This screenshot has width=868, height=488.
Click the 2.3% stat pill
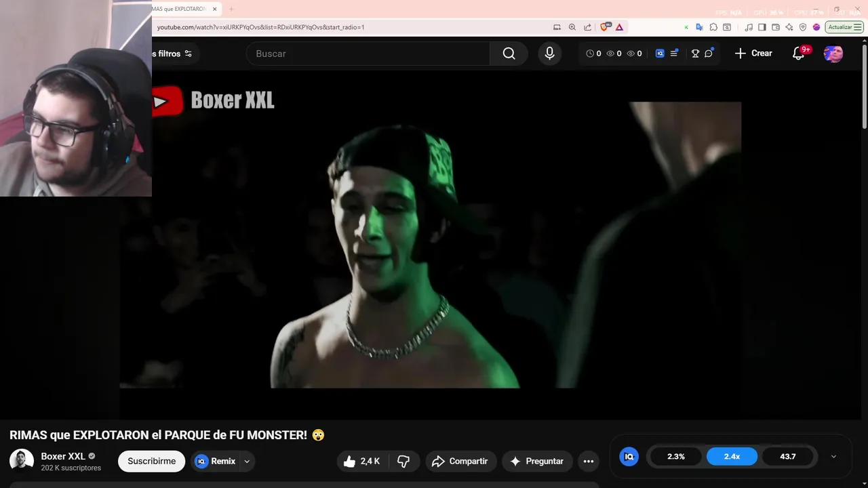click(x=676, y=457)
